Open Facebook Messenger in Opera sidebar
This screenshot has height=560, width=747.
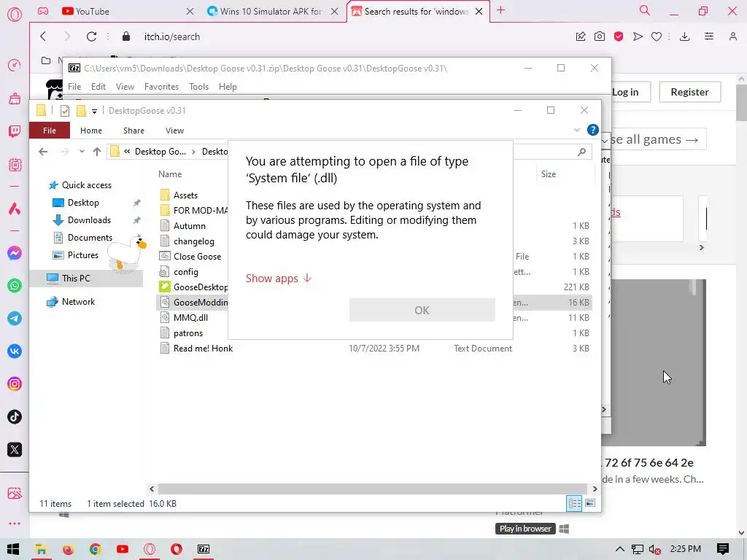15,253
